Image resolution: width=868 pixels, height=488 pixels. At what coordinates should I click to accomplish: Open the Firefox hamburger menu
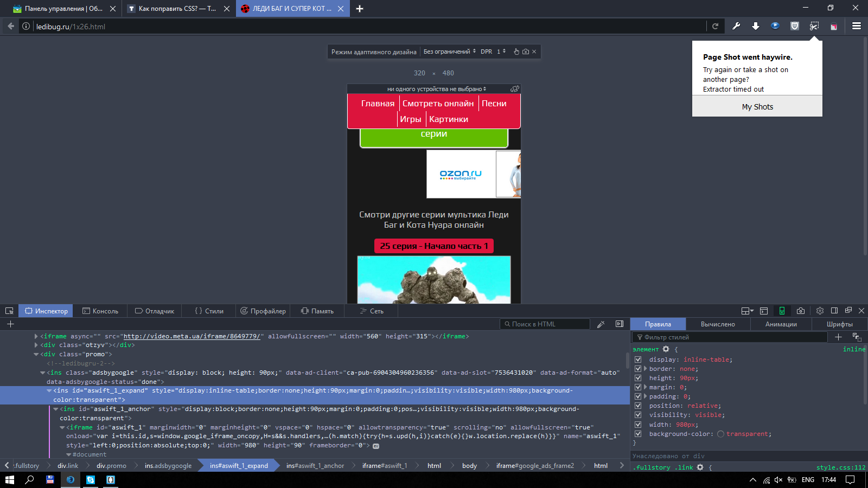pos(857,26)
